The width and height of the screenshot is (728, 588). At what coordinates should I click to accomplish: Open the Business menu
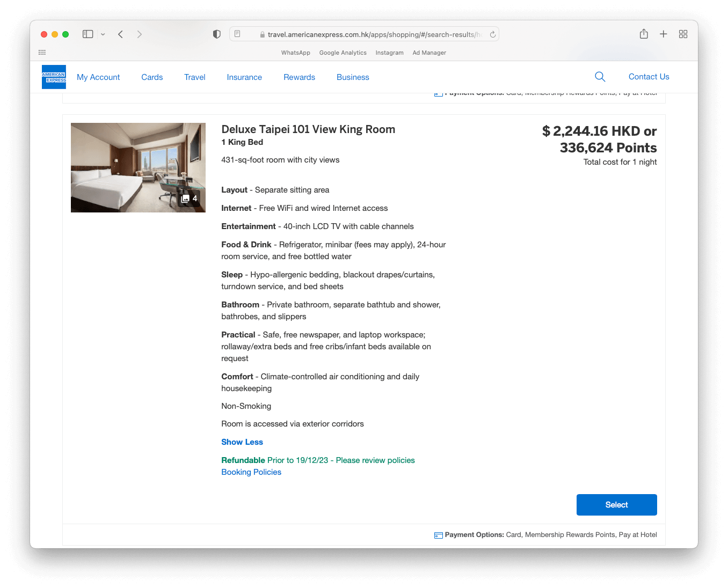[x=353, y=77]
